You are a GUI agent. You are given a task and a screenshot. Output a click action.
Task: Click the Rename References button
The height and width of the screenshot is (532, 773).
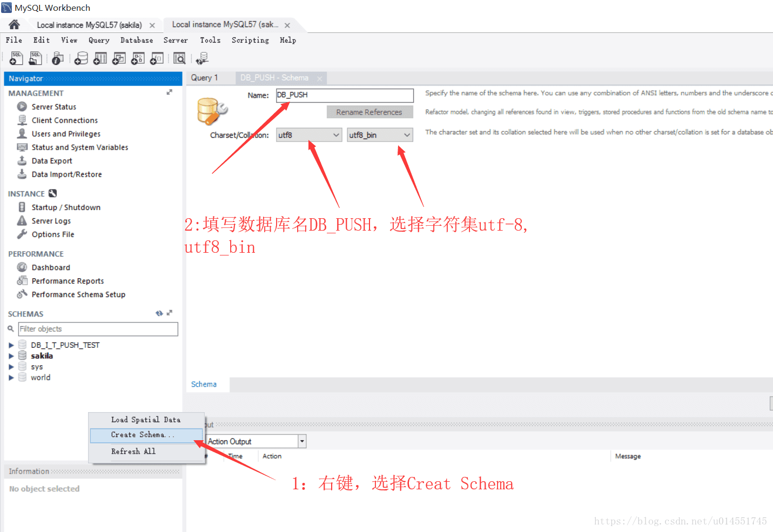(369, 112)
